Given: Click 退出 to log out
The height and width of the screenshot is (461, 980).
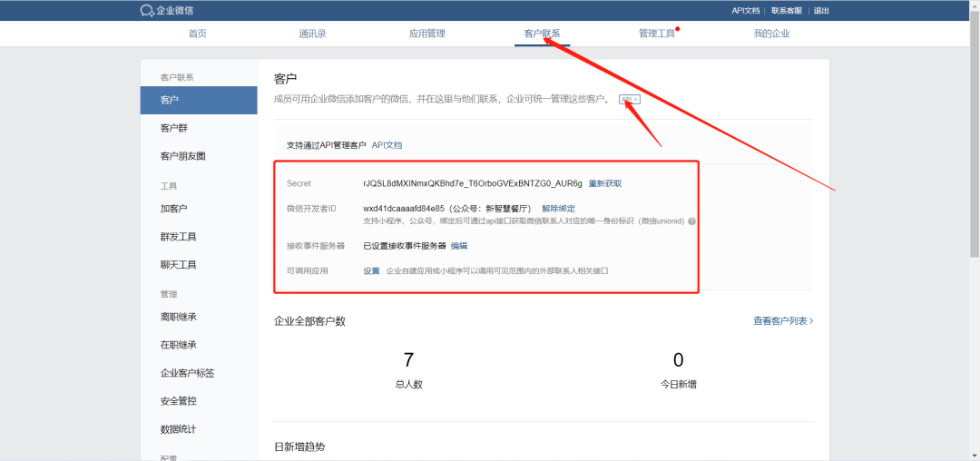Looking at the screenshot, I should [x=821, y=11].
